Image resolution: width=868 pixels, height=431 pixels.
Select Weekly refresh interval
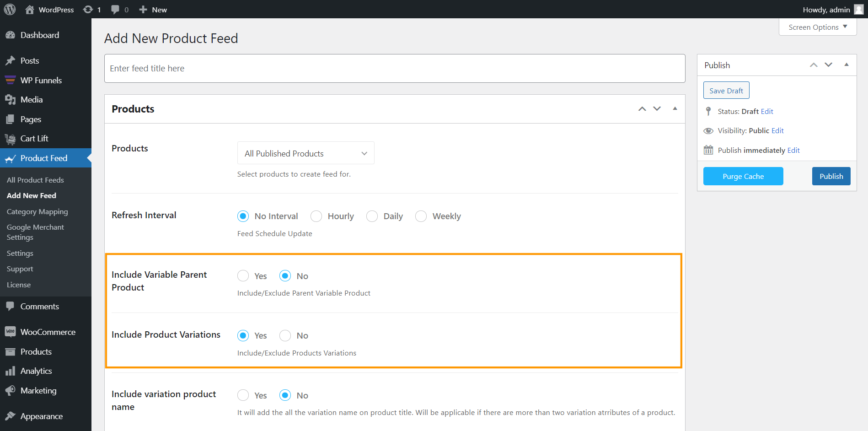tap(421, 216)
